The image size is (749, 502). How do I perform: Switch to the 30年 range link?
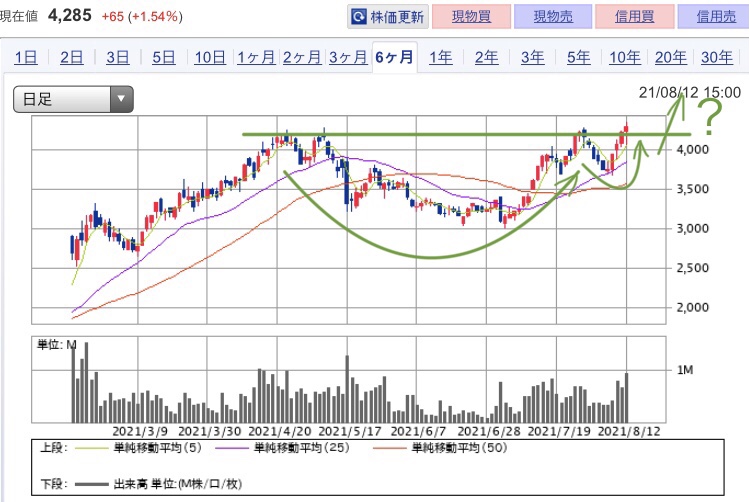point(717,57)
